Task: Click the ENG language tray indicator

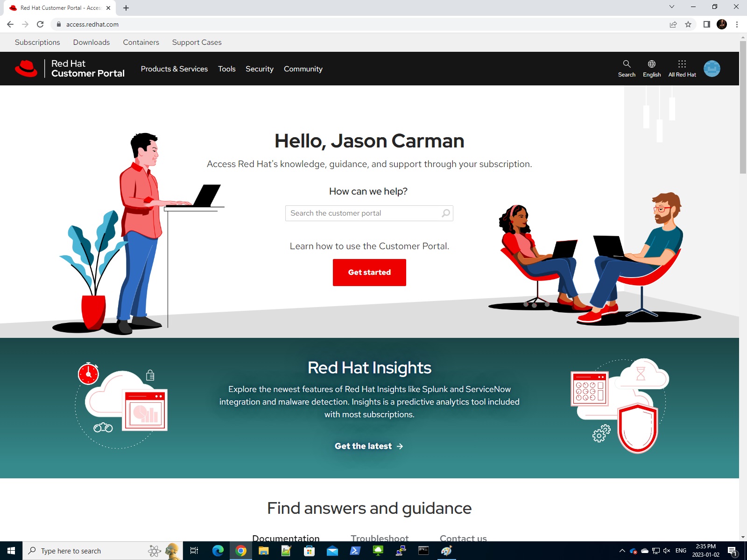Action: [x=681, y=551]
